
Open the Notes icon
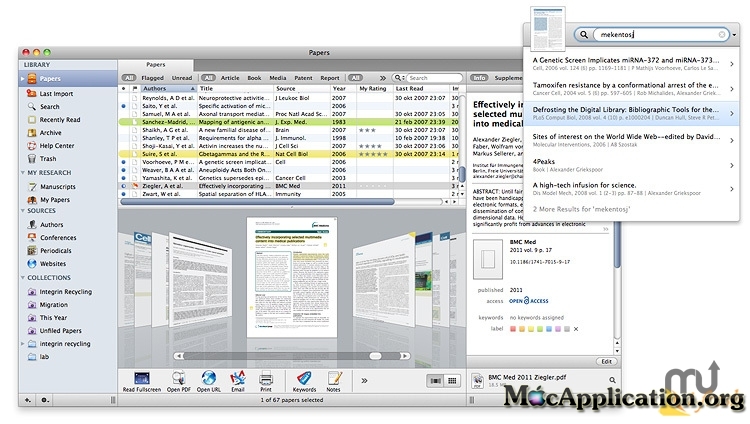[333, 381]
